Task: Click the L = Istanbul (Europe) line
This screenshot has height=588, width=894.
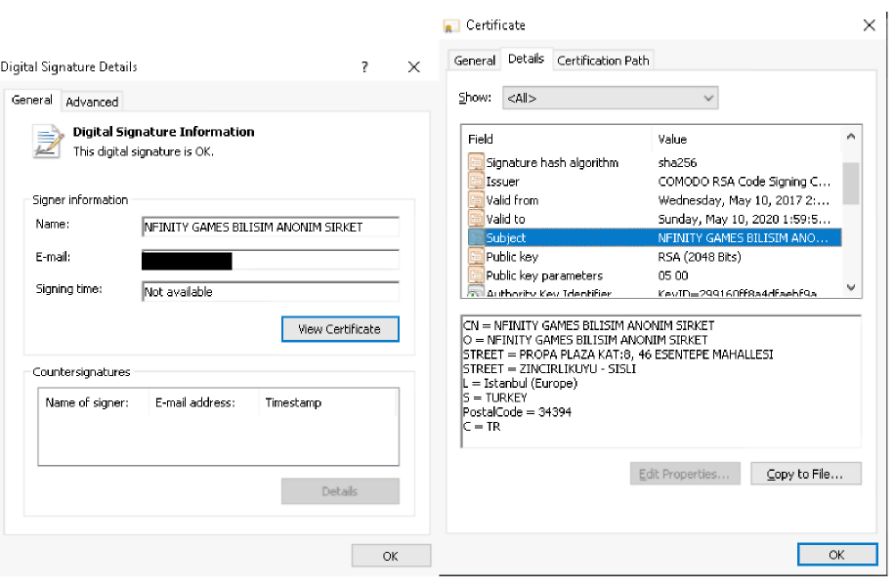Action: tap(520, 383)
